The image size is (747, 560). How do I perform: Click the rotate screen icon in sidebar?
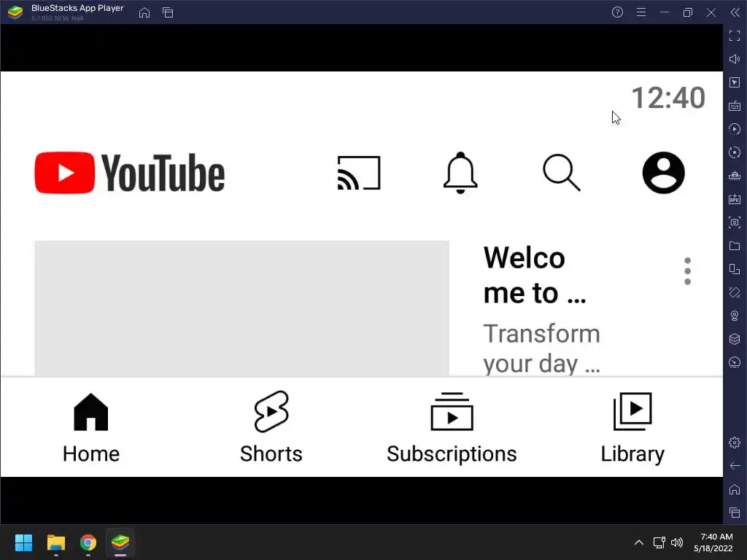point(735,292)
